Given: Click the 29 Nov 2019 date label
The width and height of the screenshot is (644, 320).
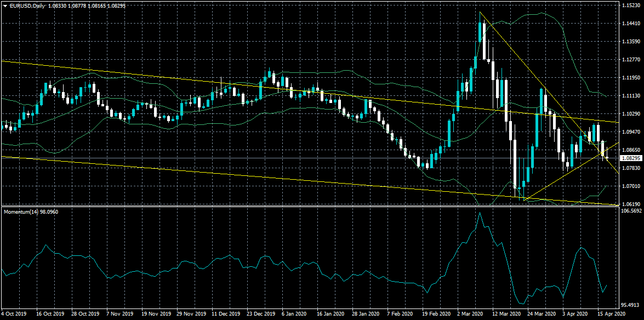Looking at the screenshot, I should tap(191, 313).
